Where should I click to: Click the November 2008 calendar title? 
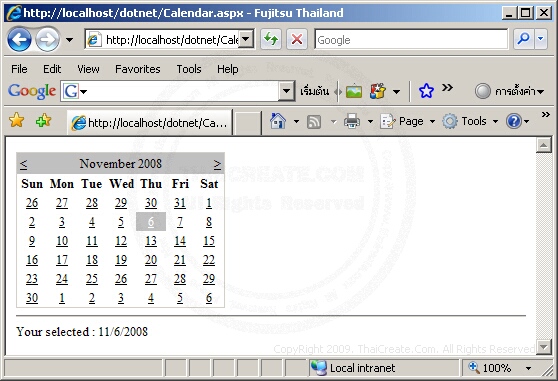121,164
